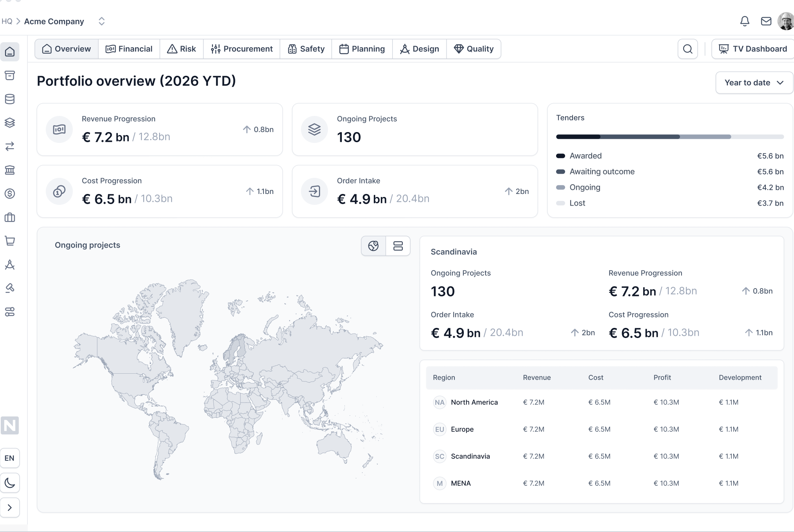The width and height of the screenshot is (794, 532).
Task: Switch to the Procurement tab
Action: point(242,49)
